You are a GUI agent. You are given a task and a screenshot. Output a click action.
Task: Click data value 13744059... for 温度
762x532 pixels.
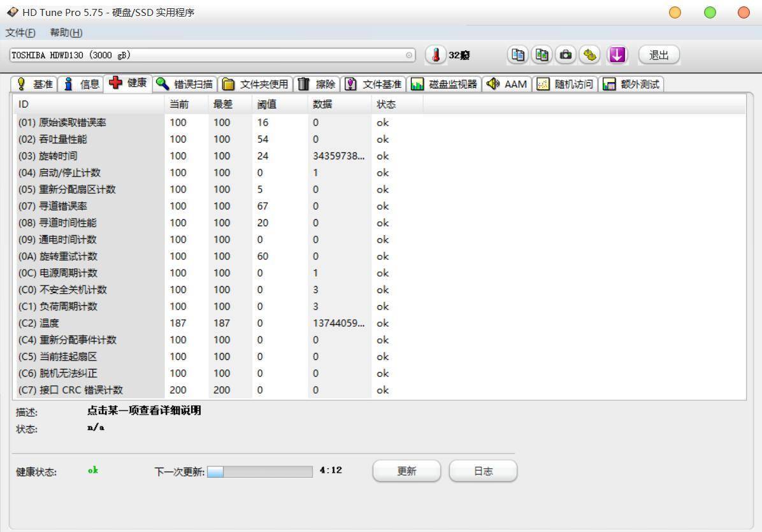(338, 323)
